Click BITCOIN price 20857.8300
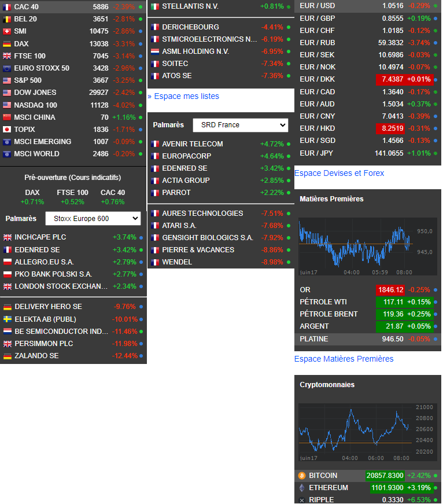 click(x=385, y=476)
